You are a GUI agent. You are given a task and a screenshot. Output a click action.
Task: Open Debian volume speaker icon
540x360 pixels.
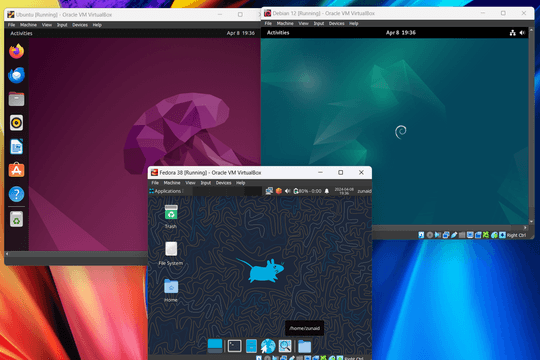pyautogui.click(x=522, y=33)
